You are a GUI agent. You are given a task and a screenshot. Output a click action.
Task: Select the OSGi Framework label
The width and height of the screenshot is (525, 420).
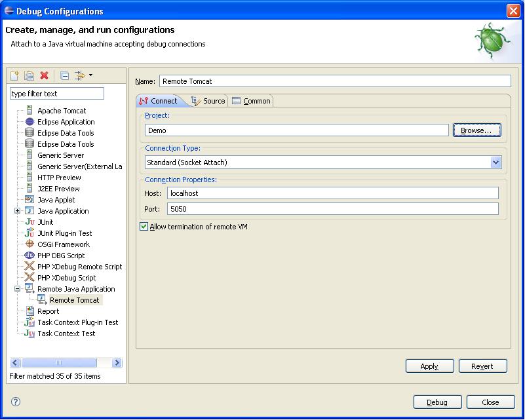coord(64,244)
